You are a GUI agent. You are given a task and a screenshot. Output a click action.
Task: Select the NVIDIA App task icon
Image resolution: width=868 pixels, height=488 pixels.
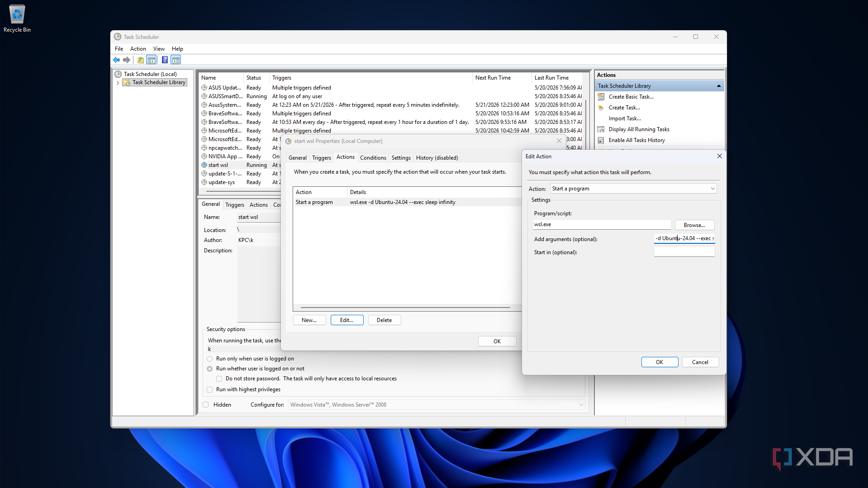pos(204,156)
